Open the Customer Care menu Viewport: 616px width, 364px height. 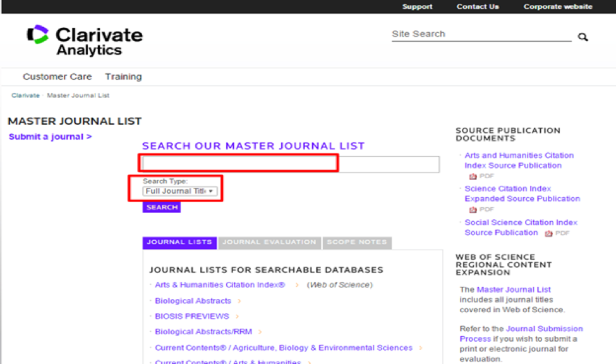tap(57, 76)
